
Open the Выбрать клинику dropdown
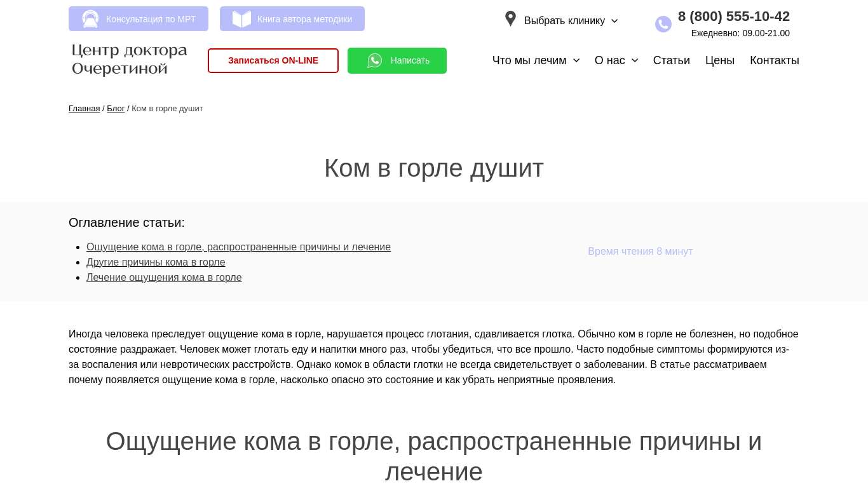pyautogui.click(x=570, y=21)
